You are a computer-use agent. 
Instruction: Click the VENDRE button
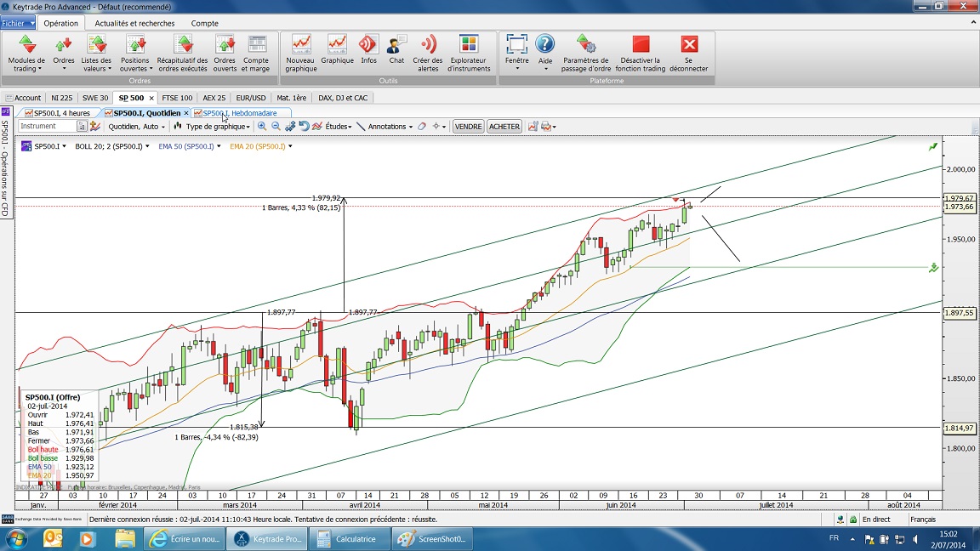[468, 126]
